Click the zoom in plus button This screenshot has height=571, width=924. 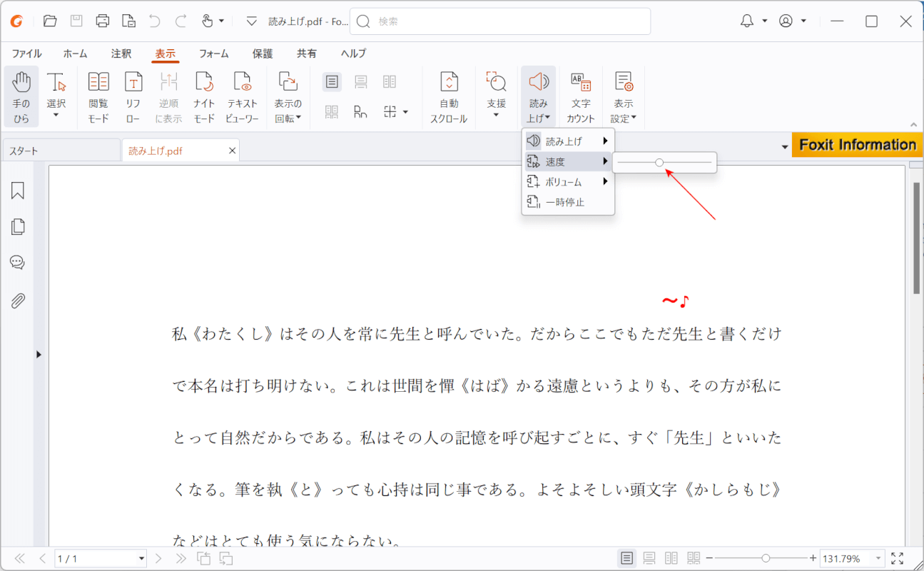coord(813,558)
